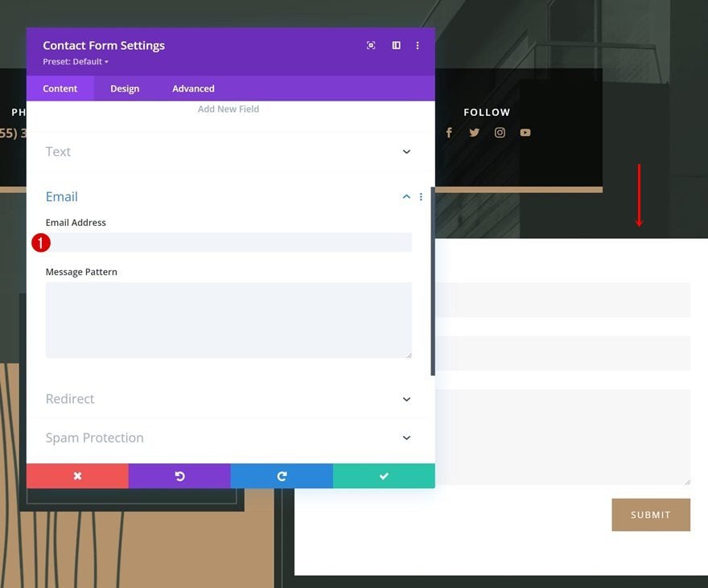Switch to the Advanced tab
The width and height of the screenshot is (708, 588).
(x=193, y=88)
